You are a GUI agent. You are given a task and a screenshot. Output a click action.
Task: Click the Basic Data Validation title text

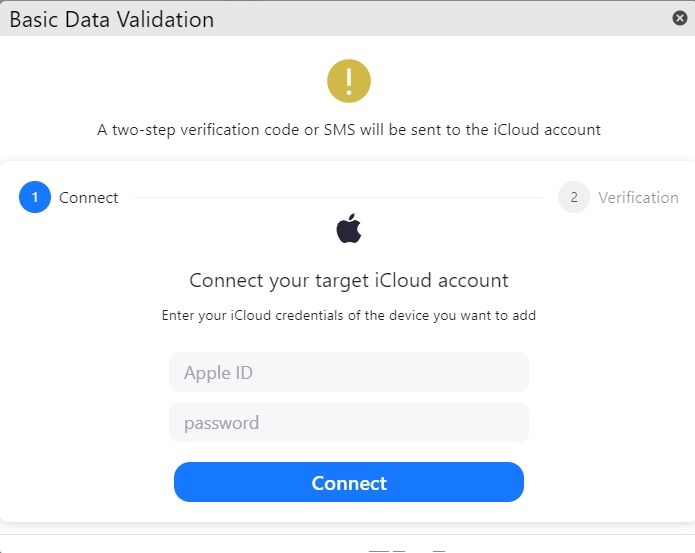point(112,20)
